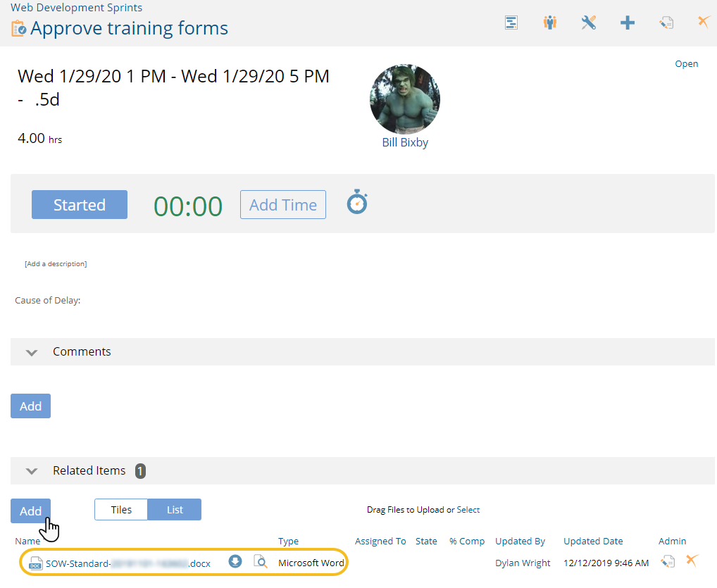Delete the SOW-Standard related item row
This screenshot has height=588, width=717.
[692, 560]
